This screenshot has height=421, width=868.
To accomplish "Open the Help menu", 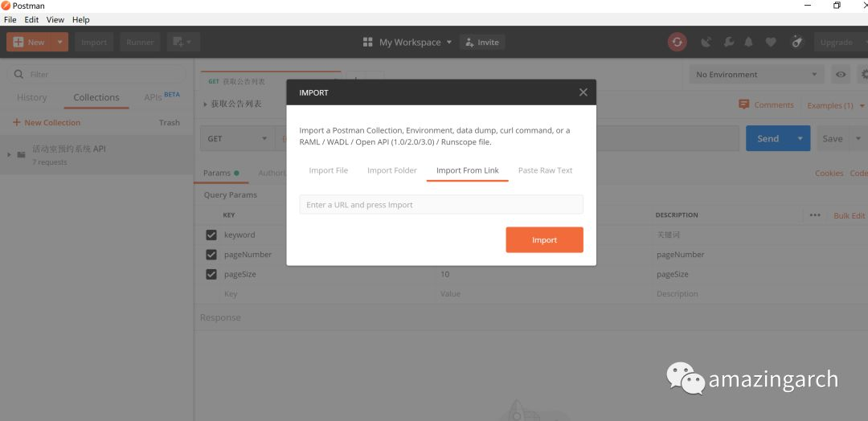I will tap(81, 19).
